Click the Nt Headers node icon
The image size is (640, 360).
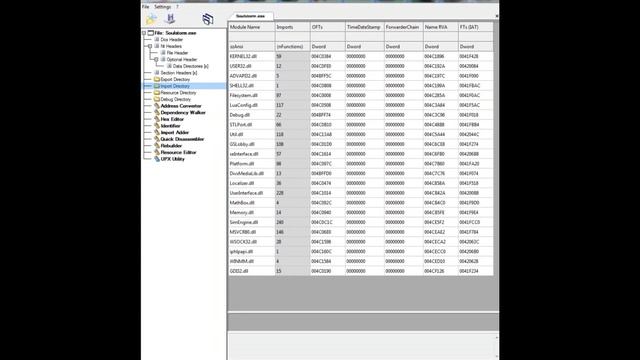click(157, 46)
